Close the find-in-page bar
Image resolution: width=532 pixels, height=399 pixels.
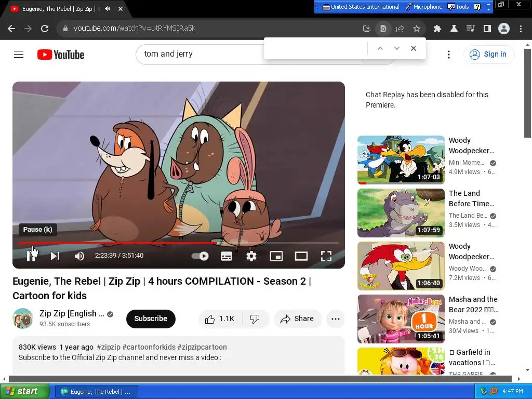[413, 48]
